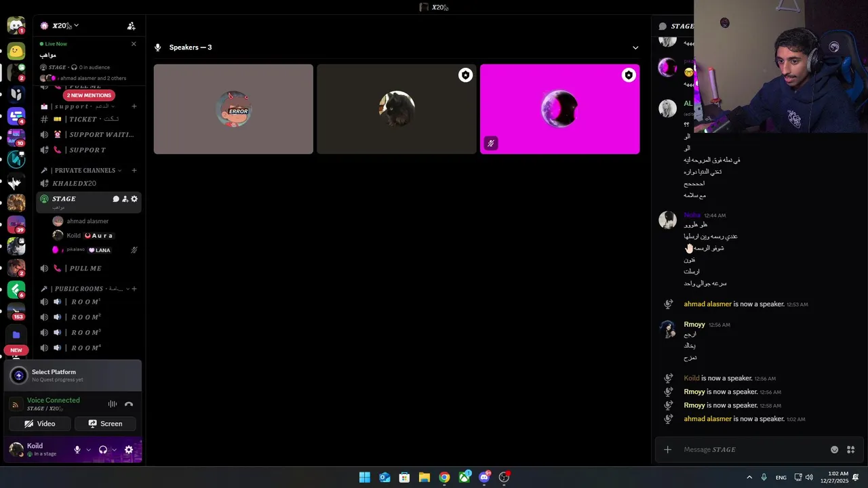Image resolution: width=868 pixels, height=488 pixels.
Task: Open server folder icon in sidebar
Action: pyautogui.click(x=16, y=335)
